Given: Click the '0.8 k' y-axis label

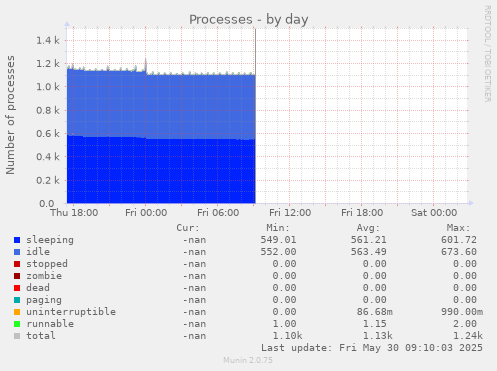Looking at the screenshot, I should click(x=48, y=110).
